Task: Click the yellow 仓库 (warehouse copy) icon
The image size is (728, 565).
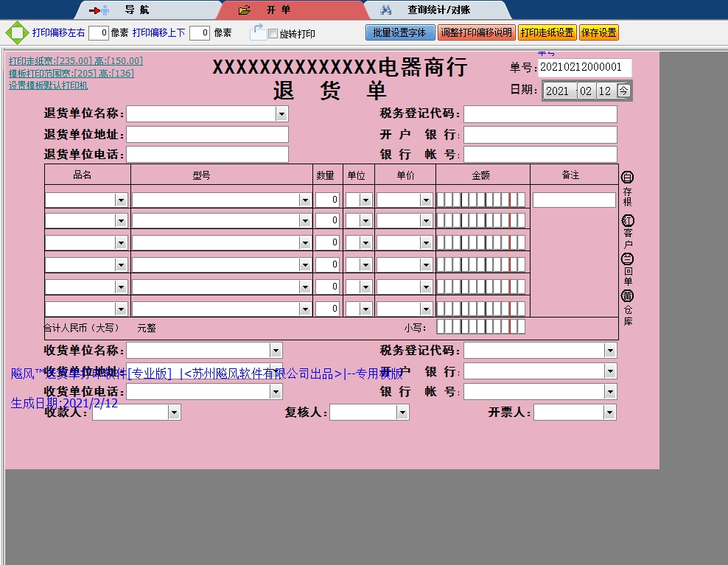Action: click(626, 295)
